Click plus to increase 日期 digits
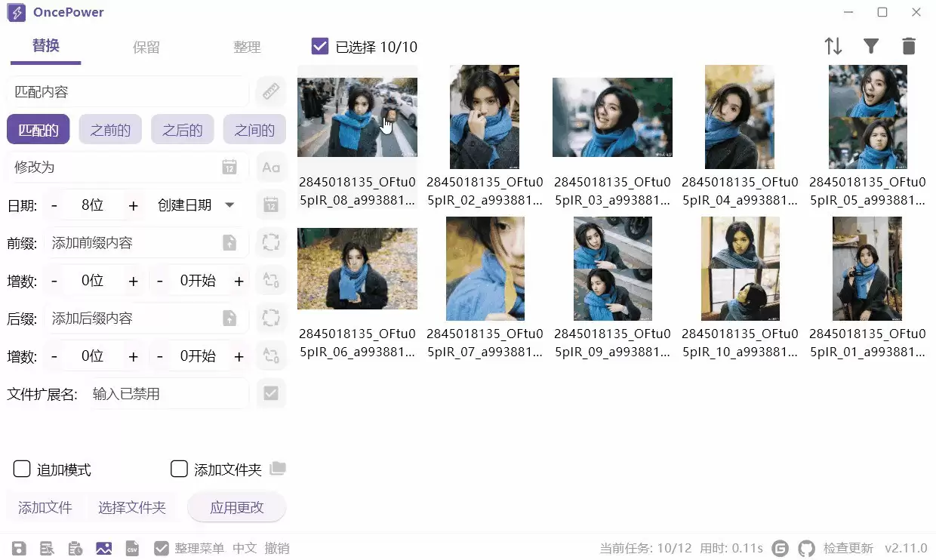The image size is (936, 560). (132, 205)
